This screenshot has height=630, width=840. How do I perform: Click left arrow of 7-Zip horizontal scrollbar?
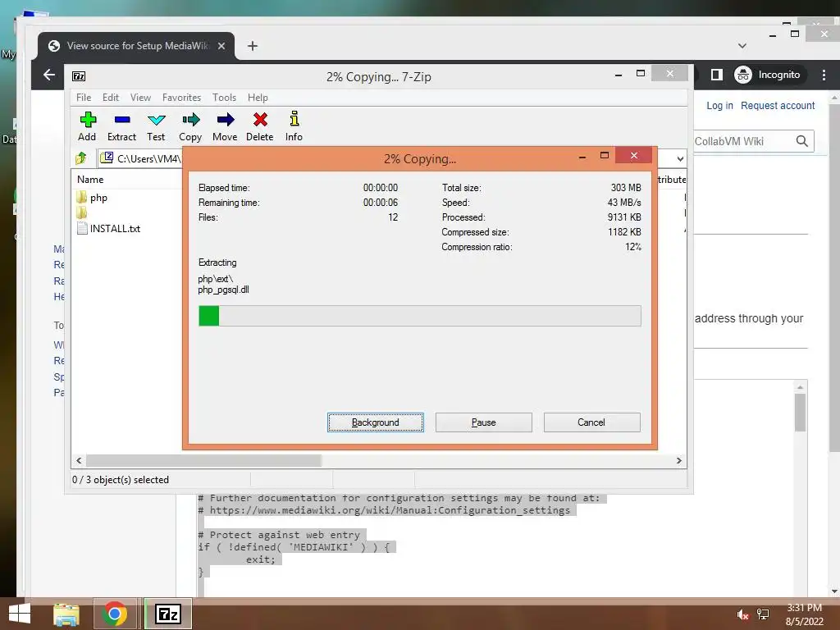coord(80,461)
